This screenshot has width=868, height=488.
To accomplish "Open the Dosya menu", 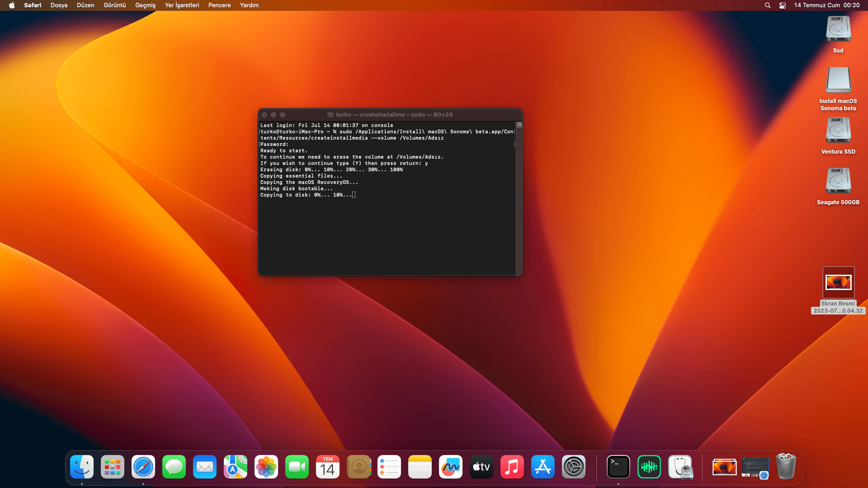I will point(59,5).
